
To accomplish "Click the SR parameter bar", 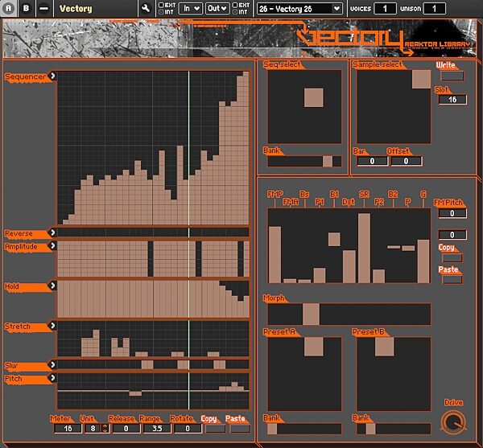I will [364, 248].
